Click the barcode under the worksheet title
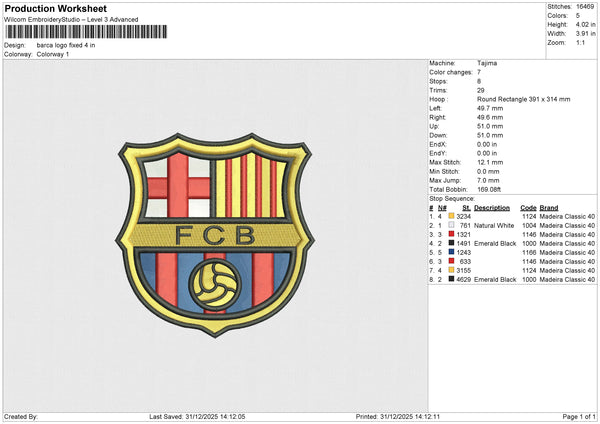The height and width of the screenshot is (424, 600). [x=85, y=33]
